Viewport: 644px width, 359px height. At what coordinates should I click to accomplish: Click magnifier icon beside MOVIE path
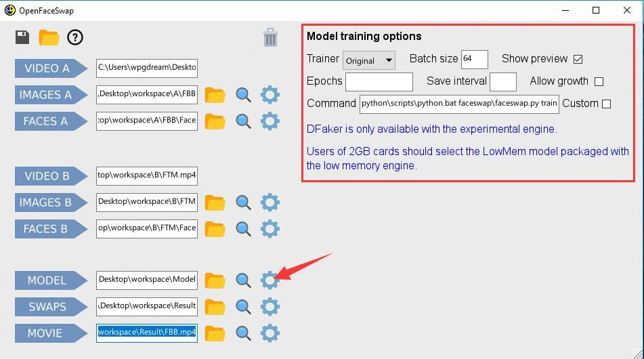(243, 333)
